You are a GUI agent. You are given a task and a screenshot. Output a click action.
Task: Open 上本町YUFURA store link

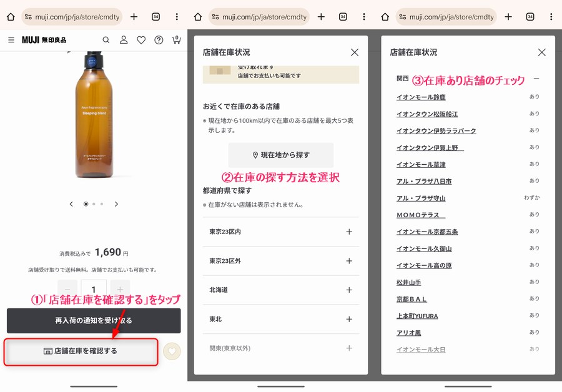pyautogui.click(x=417, y=316)
